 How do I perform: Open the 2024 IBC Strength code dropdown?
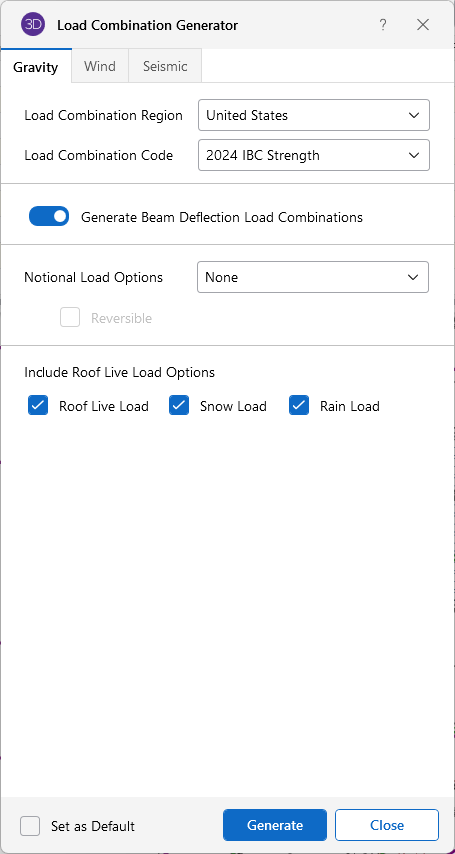(314, 155)
